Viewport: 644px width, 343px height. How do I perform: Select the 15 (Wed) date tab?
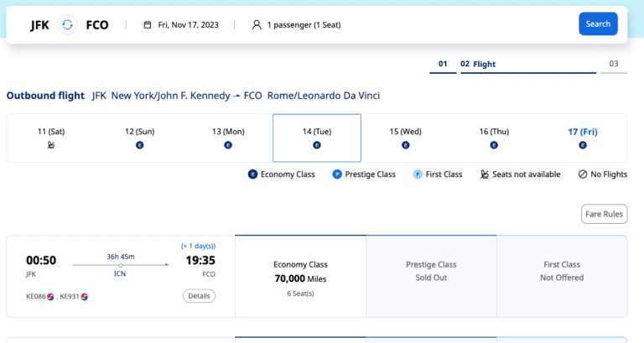coord(405,138)
